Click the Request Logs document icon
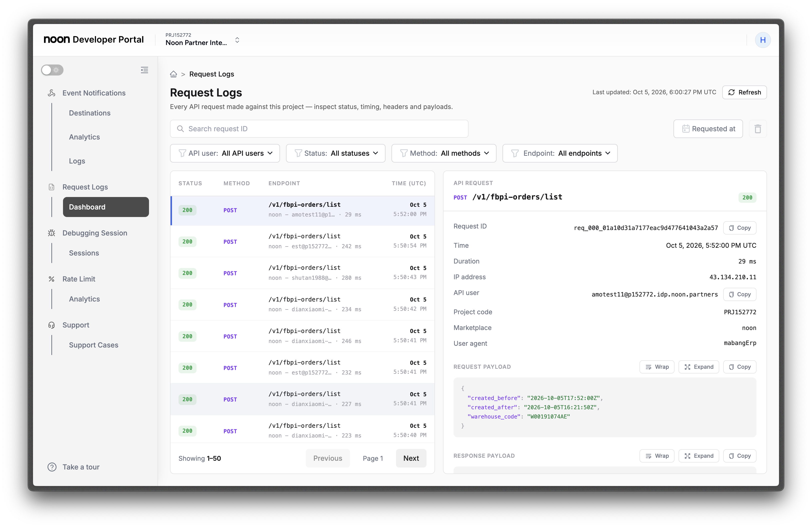 click(x=51, y=187)
